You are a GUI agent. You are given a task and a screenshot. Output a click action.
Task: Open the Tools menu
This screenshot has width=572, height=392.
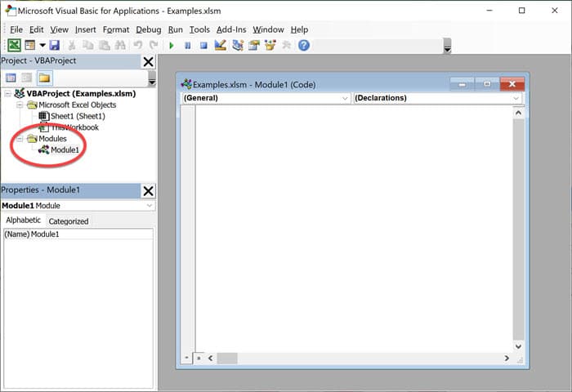click(199, 29)
